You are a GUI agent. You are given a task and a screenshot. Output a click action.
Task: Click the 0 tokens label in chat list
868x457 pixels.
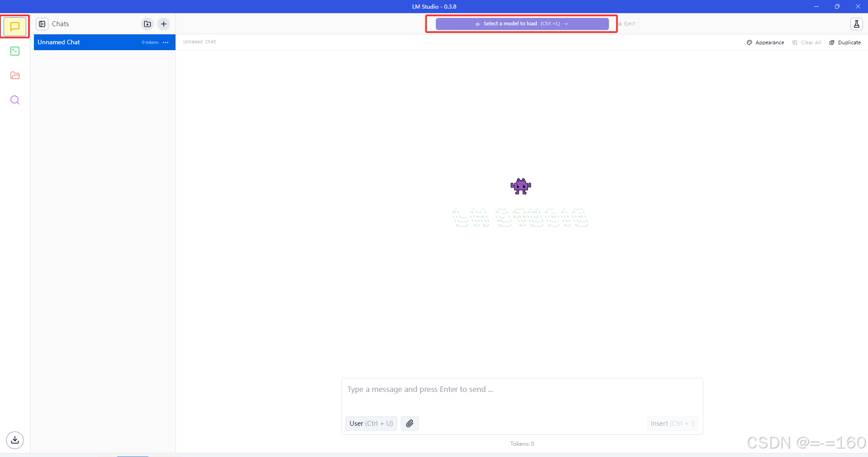coord(150,42)
